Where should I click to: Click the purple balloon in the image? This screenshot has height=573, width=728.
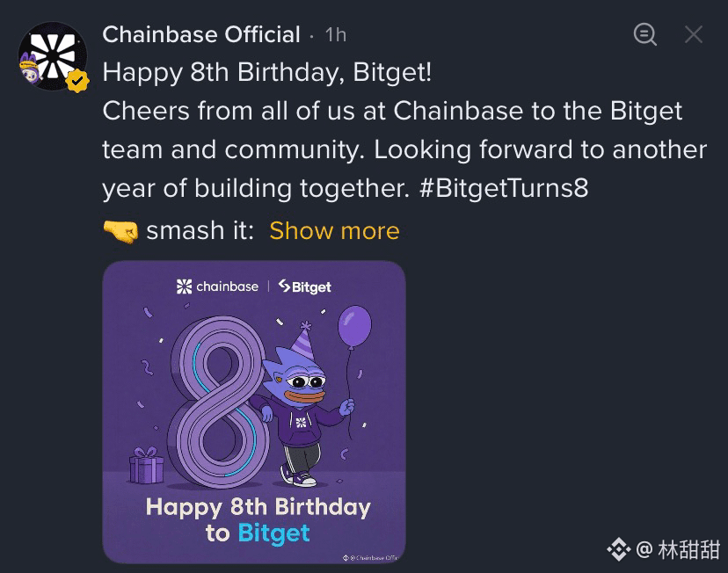(354, 327)
